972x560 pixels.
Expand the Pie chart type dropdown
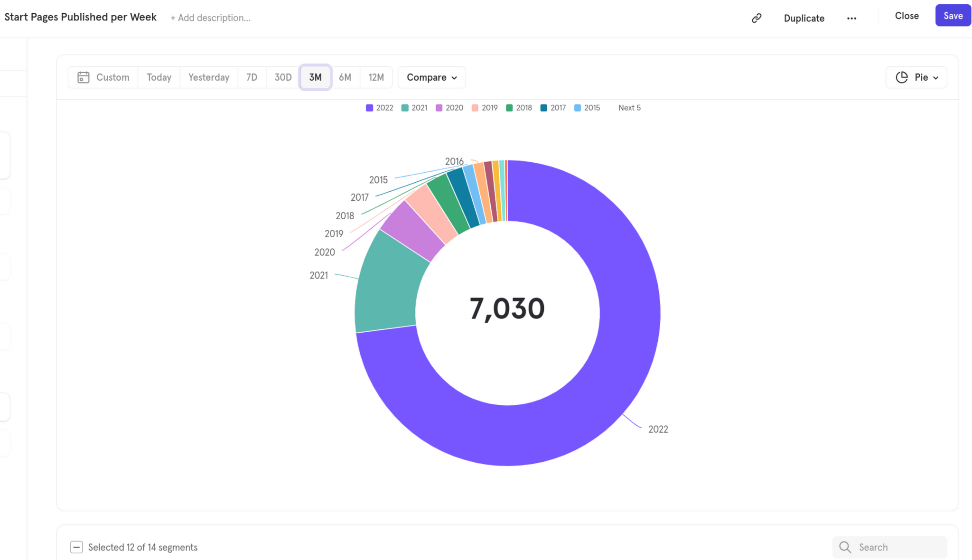[916, 77]
